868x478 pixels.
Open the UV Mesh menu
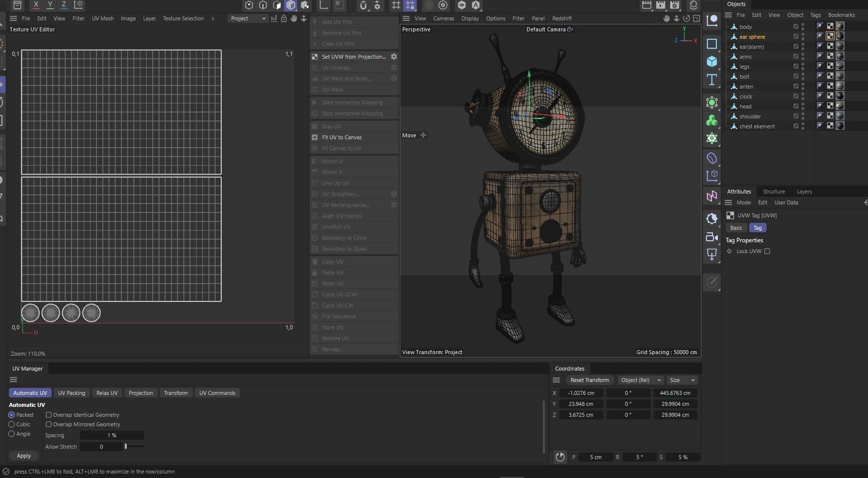point(102,18)
